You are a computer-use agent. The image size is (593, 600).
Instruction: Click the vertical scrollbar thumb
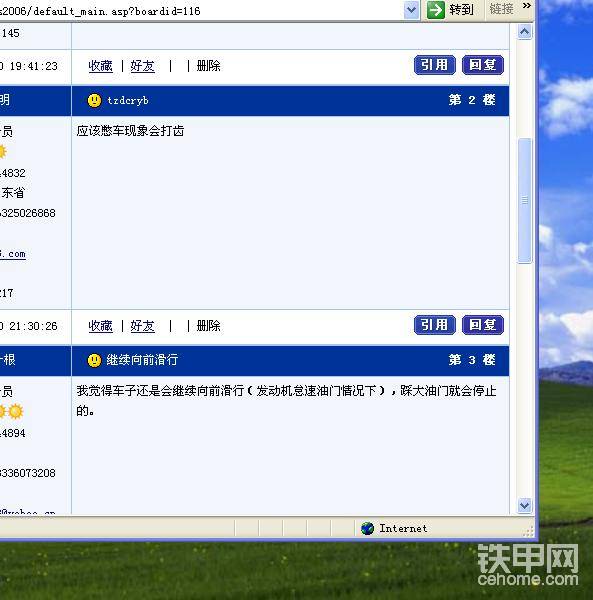[x=525, y=201]
